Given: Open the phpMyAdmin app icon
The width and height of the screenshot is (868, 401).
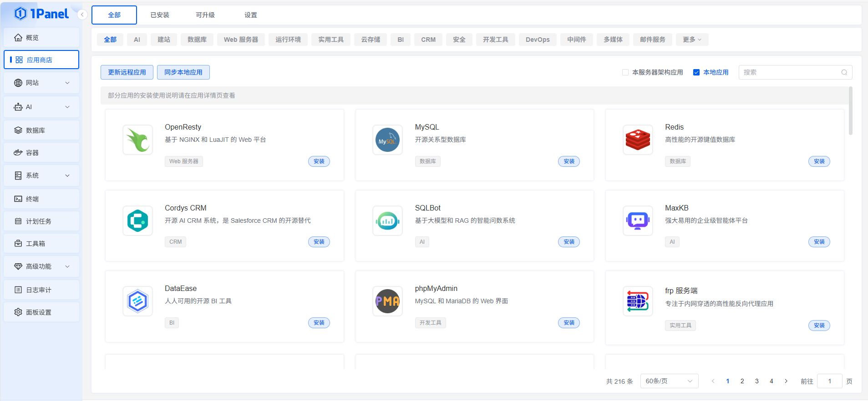Looking at the screenshot, I should click(387, 301).
